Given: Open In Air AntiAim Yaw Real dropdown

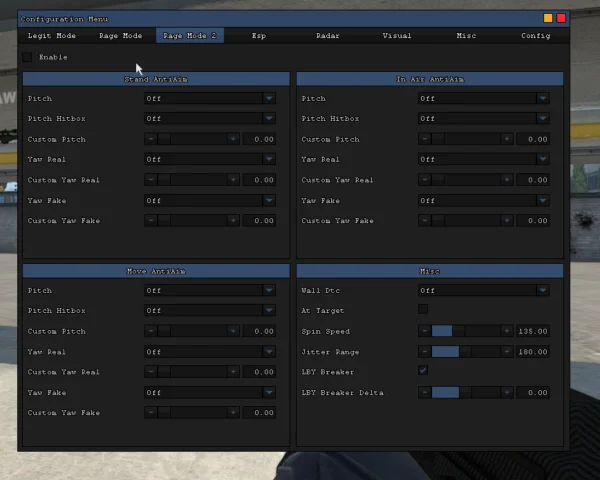Looking at the screenshot, I should pyautogui.click(x=484, y=159).
